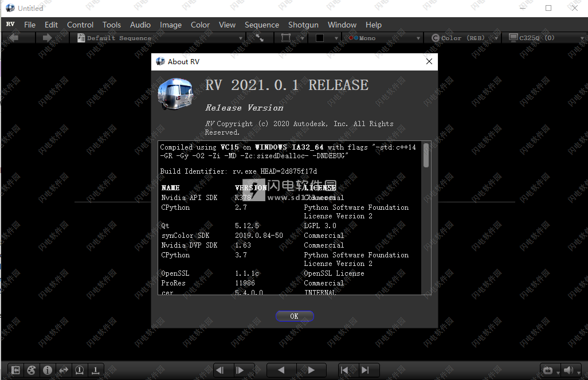Click the scrollbar in the About RV details
Viewport: 588px width, 380px height.
[x=426, y=155]
